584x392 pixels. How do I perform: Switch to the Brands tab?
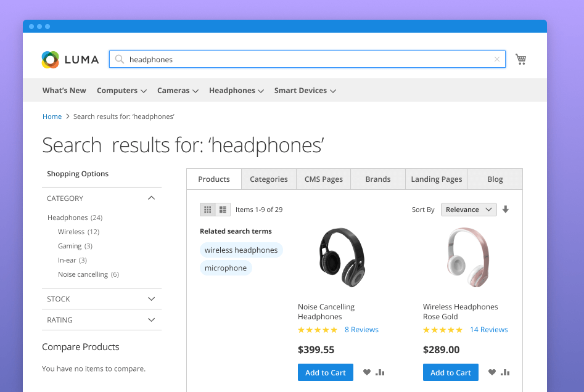[x=377, y=179]
